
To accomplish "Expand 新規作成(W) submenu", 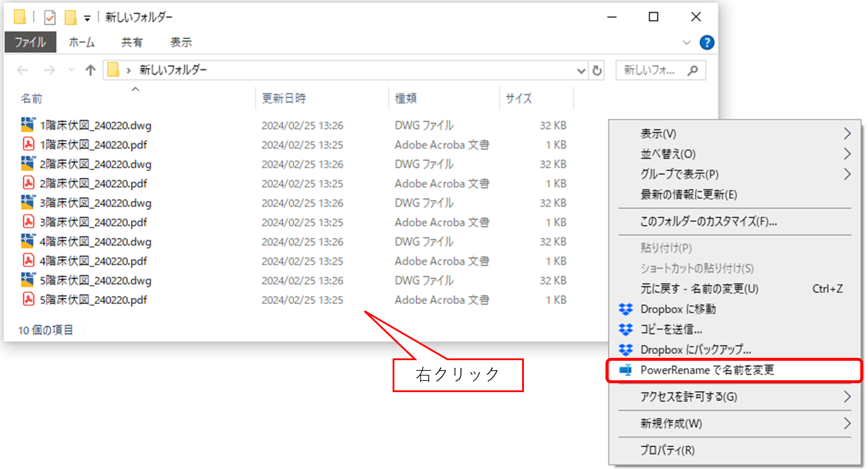I will pyautogui.click(x=847, y=423).
